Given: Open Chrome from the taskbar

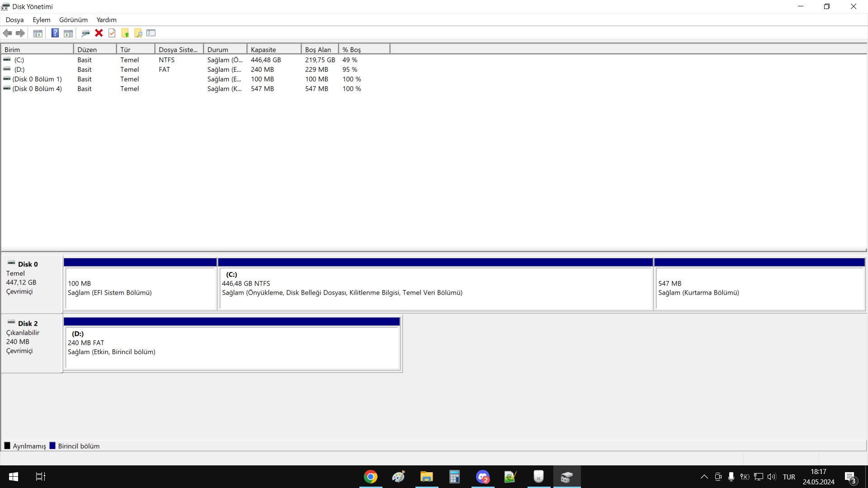Looking at the screenshot, I should point(371,477).
